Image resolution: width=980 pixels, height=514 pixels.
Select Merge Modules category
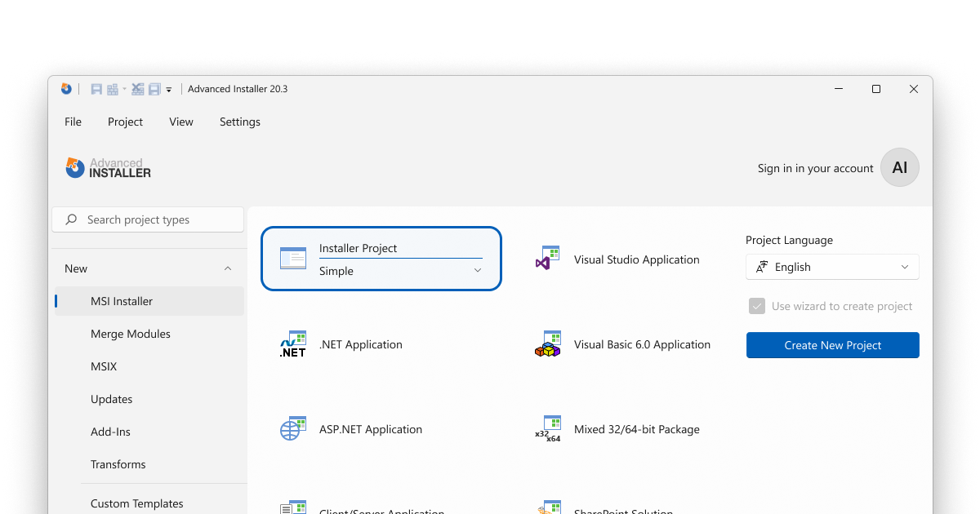[x=149, y=334]
